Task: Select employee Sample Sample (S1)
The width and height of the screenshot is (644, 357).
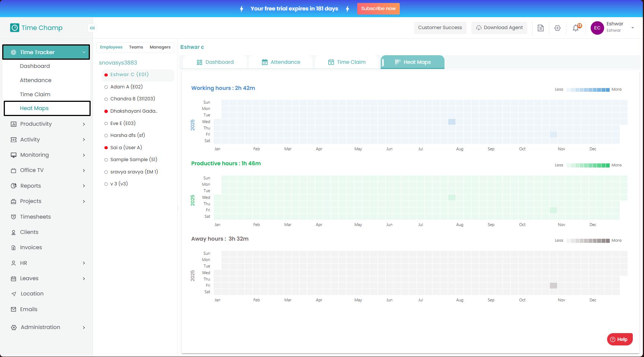Action: click(133, 160)
